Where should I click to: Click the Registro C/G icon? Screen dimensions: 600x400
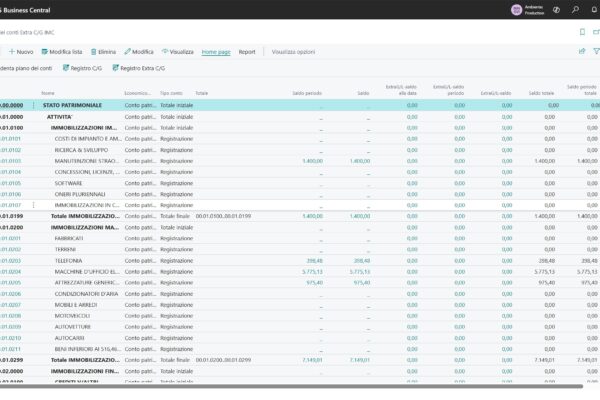tap(66, 68)
